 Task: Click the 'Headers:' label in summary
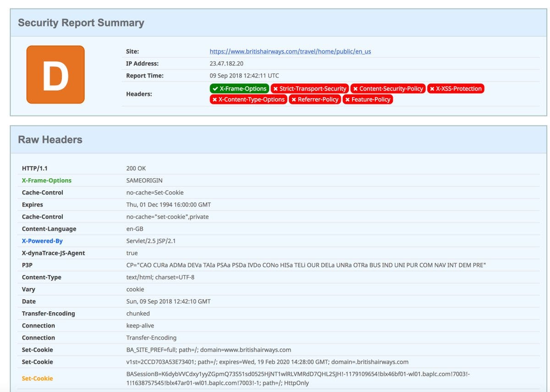click(139, 94)
